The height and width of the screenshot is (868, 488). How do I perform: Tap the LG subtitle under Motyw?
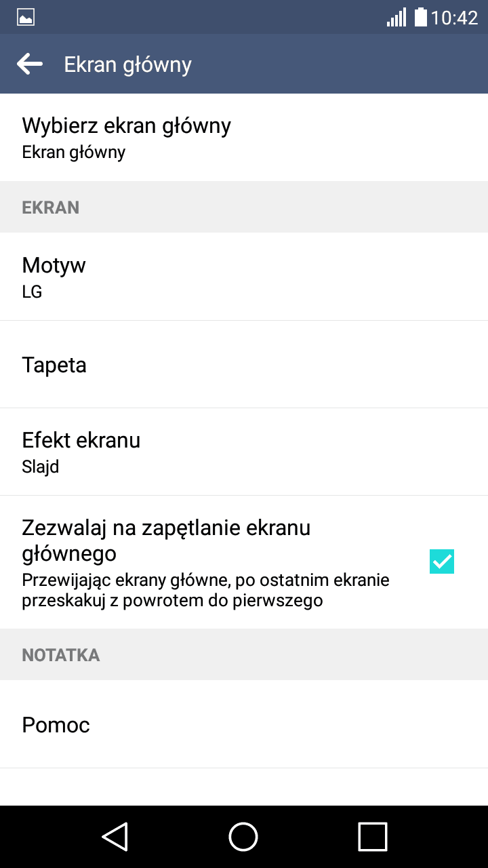[32, 292]
